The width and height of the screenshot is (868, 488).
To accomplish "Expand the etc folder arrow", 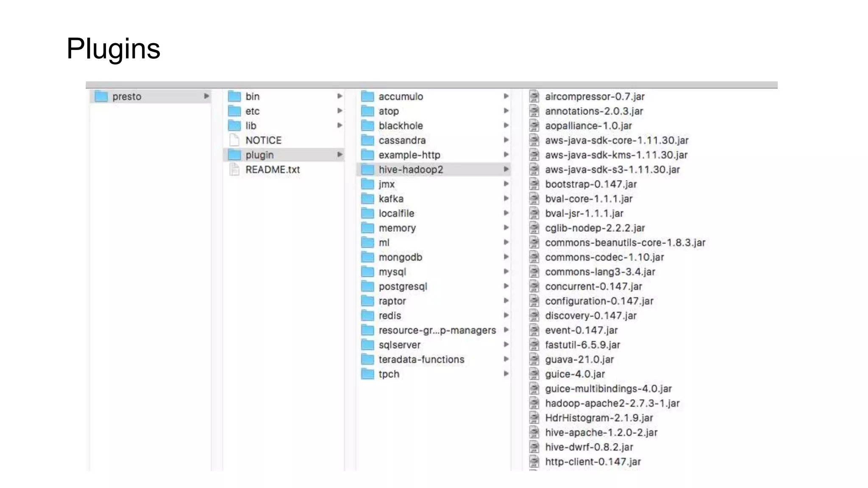I will click(339, 111).
